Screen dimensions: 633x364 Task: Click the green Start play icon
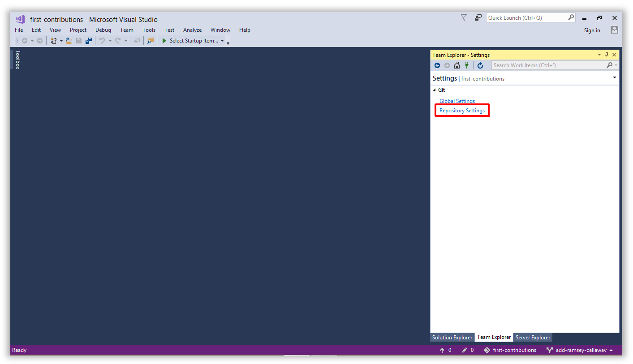pos(164,41)
